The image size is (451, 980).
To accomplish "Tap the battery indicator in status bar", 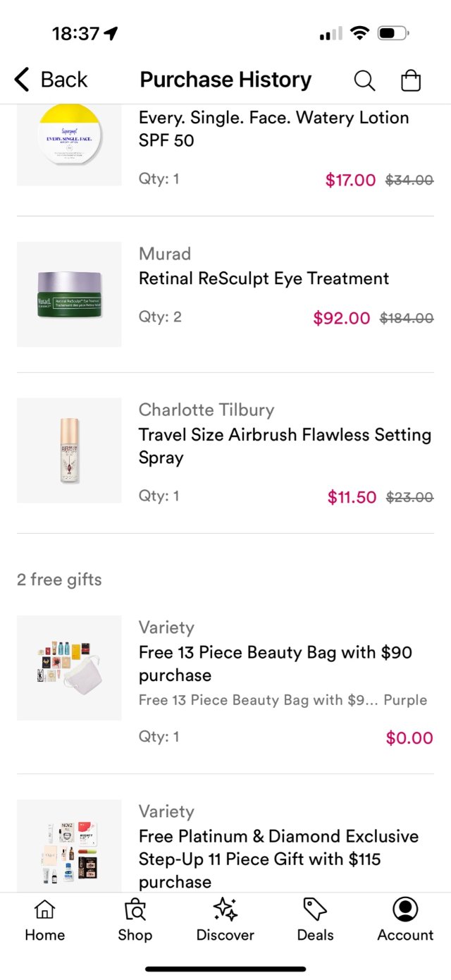I will click(392, 32).
